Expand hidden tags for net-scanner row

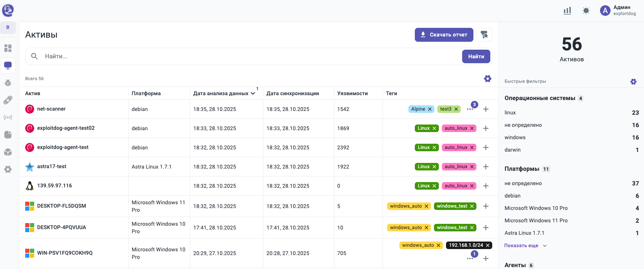[x=470, y=109]
